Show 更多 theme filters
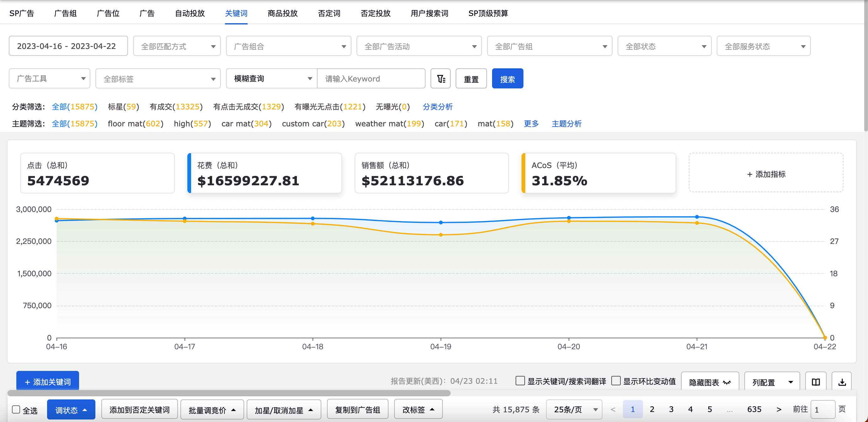This screenshot has height=422, width=868. pyautogui.click(x=531, y=124)
